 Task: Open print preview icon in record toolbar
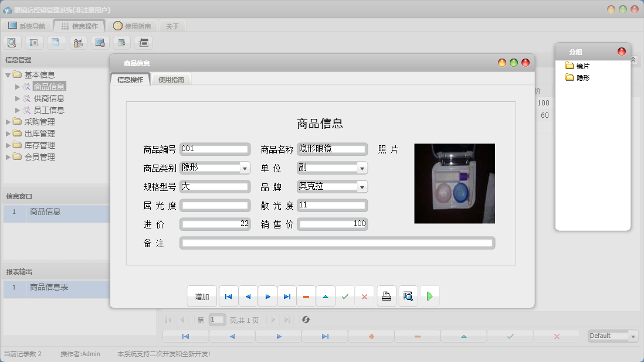pyautogui.click(x=408, y=296)
